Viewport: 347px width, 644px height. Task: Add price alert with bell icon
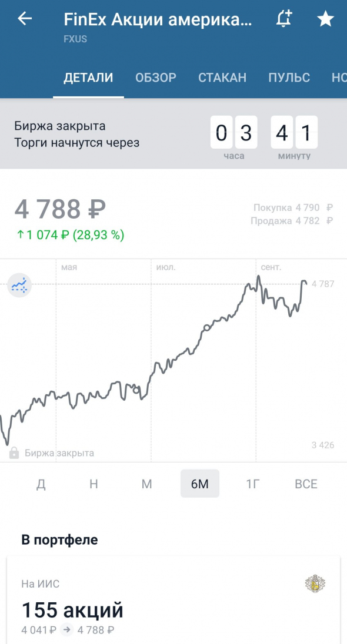tap(284, 19)
